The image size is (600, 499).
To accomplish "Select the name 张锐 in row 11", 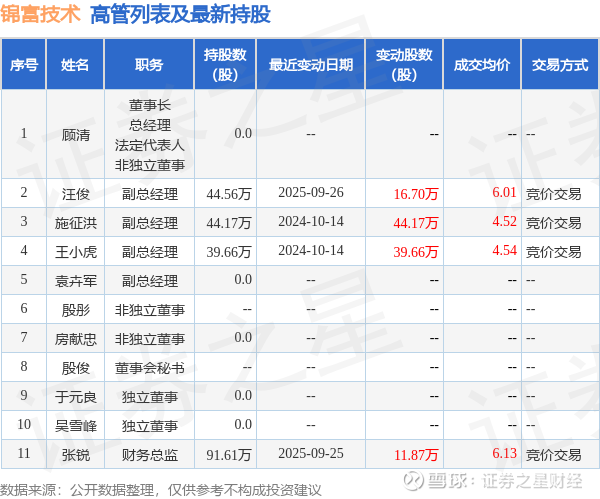I will [x=76, y=455].
